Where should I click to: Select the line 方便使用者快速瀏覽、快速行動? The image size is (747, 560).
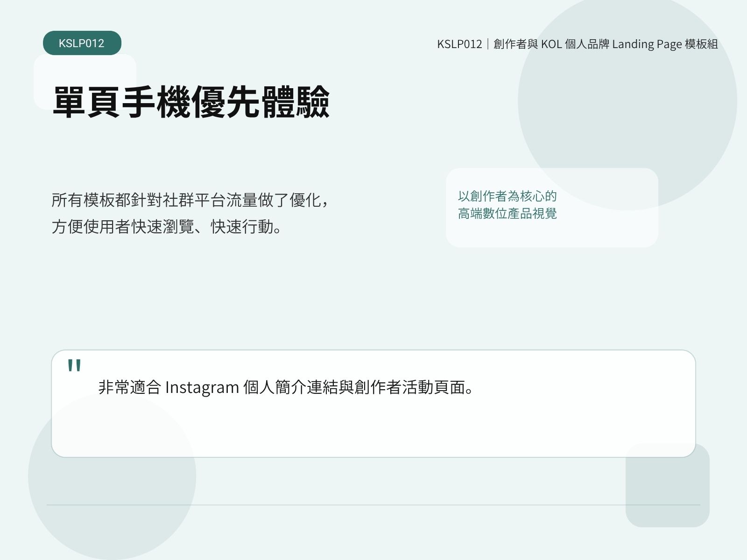tap(162, 227)
